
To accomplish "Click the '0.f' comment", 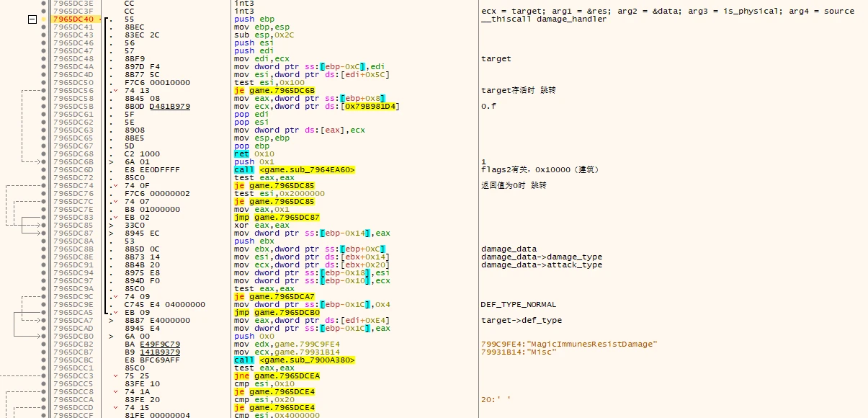I will coord(488,107).
